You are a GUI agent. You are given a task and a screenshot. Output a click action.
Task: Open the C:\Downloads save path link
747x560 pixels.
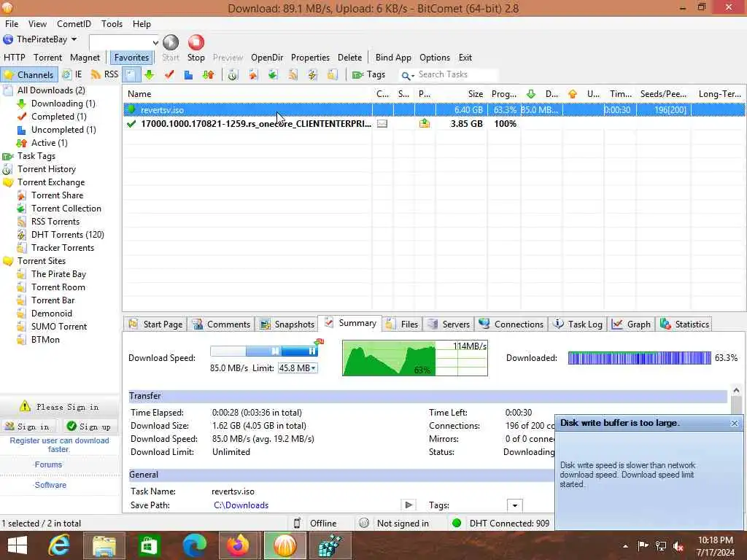pos(241,505)
